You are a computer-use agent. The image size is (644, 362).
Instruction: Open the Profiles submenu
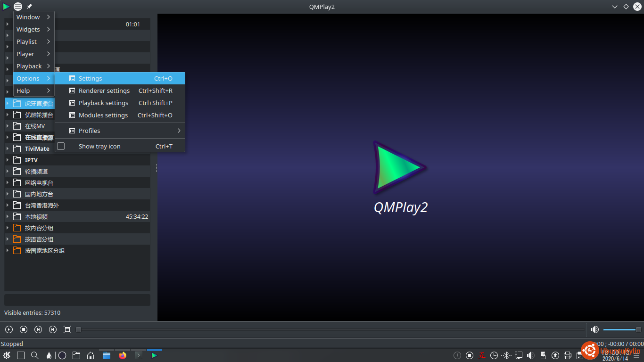tap(120, 131)
